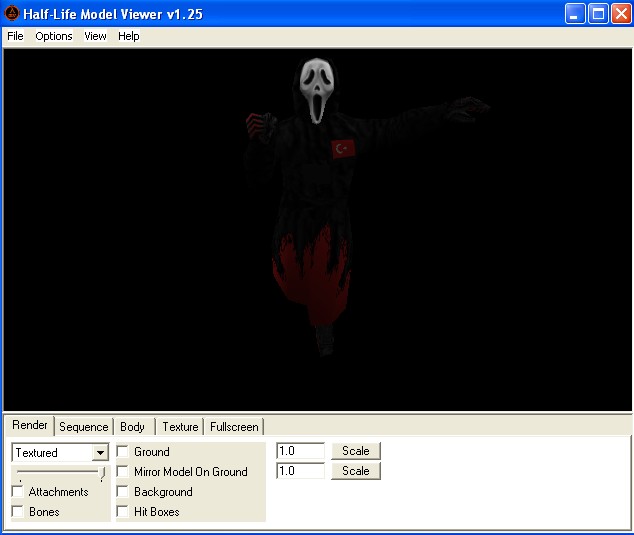The width and height of the screenshot is (634, 535).
Task: Expand the Textured render mode dropdown
Action: click(100, 453)
